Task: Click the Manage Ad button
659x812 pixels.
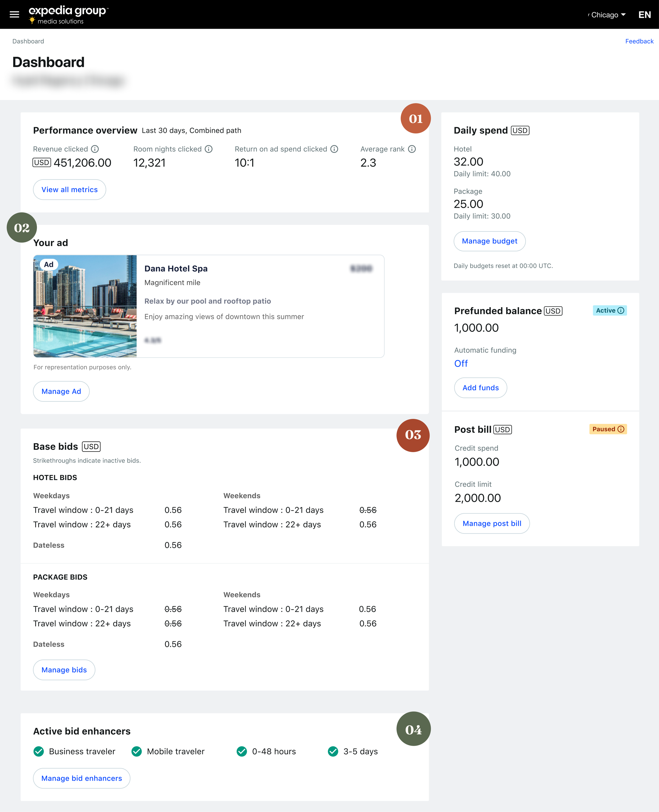Action: tap(61, 391)
